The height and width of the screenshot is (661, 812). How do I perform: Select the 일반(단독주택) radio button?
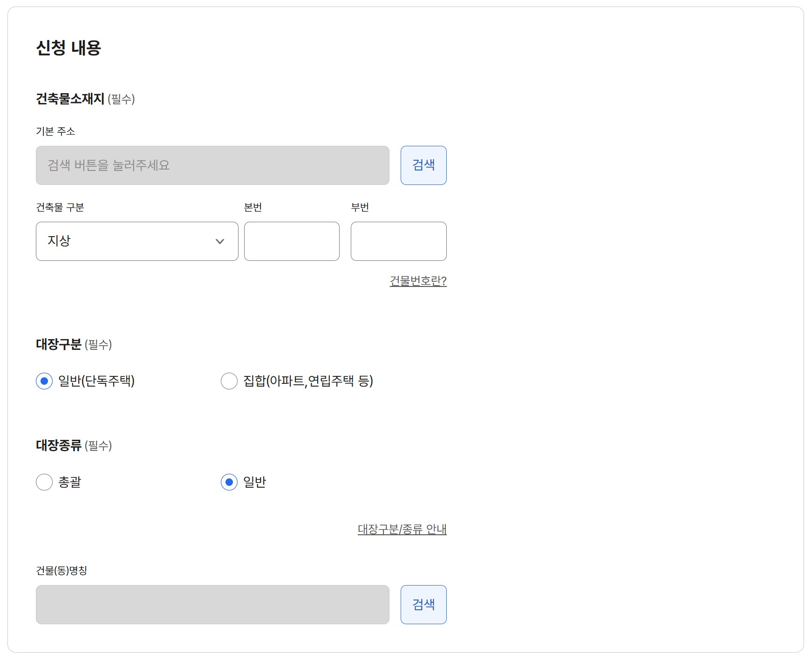[44, 381]
